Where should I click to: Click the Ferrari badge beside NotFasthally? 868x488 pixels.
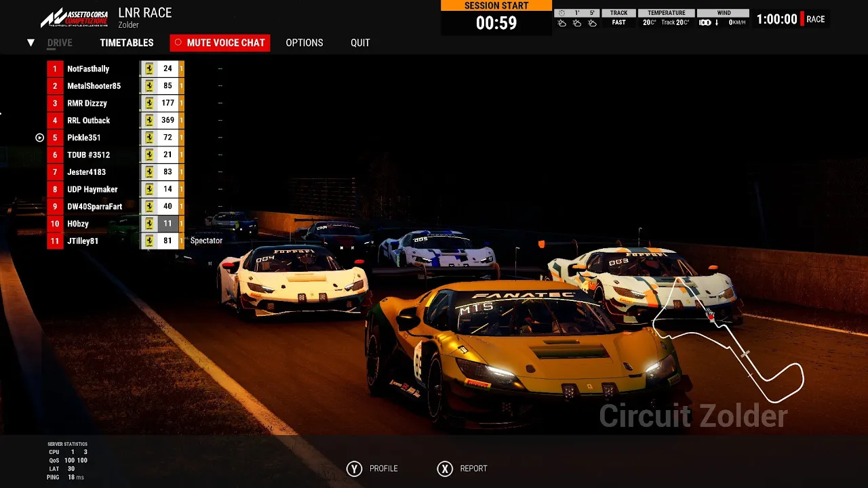click(149, 69)
